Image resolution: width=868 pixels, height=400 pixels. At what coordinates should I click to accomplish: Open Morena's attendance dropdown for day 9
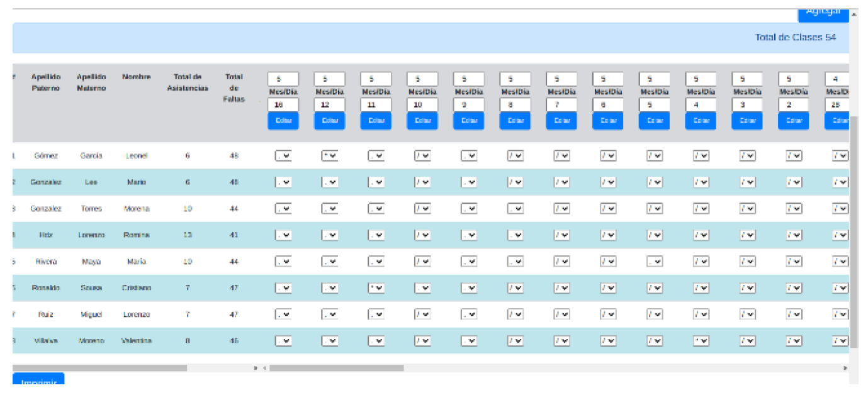click(469, 209)
